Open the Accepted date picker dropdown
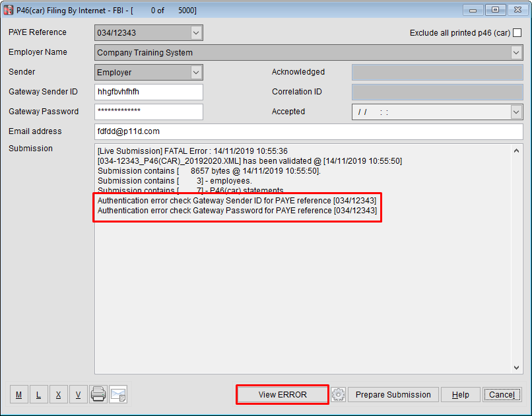 pos(516,112)
